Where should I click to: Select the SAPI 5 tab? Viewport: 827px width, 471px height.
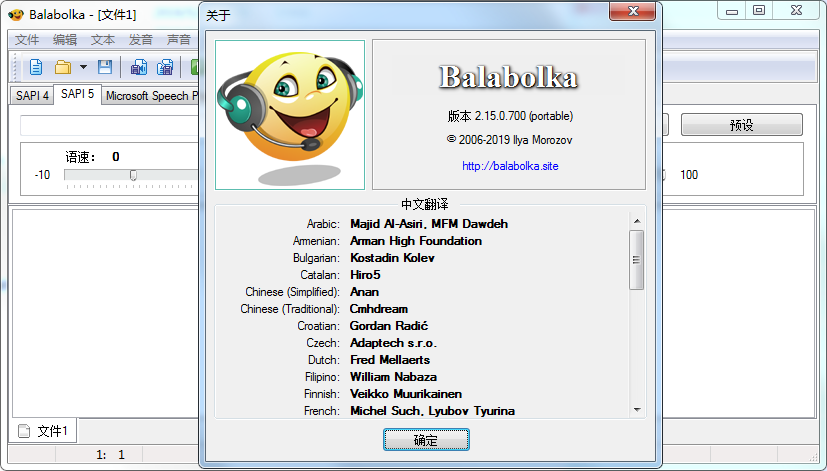point(78,94)
